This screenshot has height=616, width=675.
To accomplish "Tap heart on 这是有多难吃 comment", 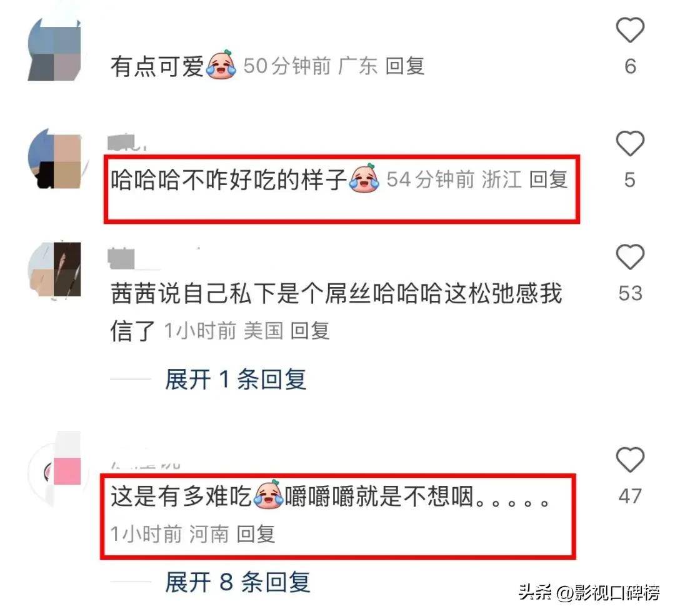I will [630, 459].
